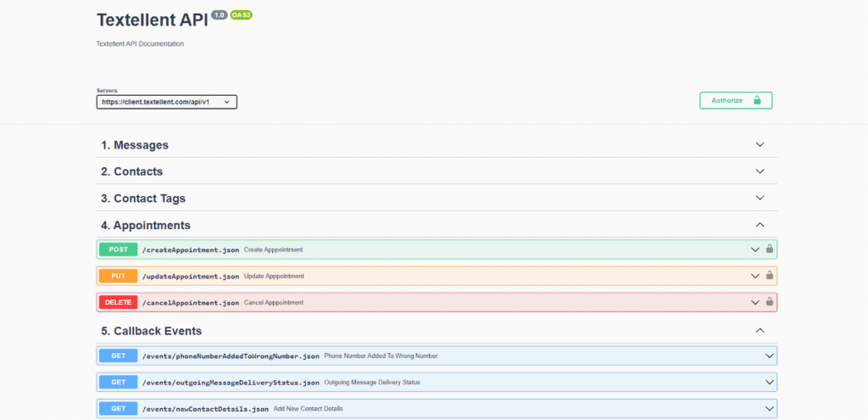Click the chevron beside 1. Messages

pyautogui.click(x=760, y=144)
